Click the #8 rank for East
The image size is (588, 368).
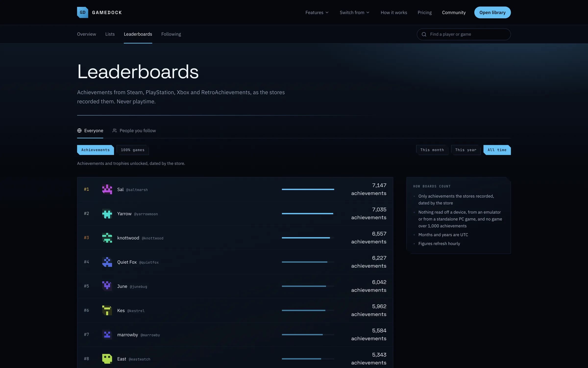pyautogui.click(x=86, y=359)
